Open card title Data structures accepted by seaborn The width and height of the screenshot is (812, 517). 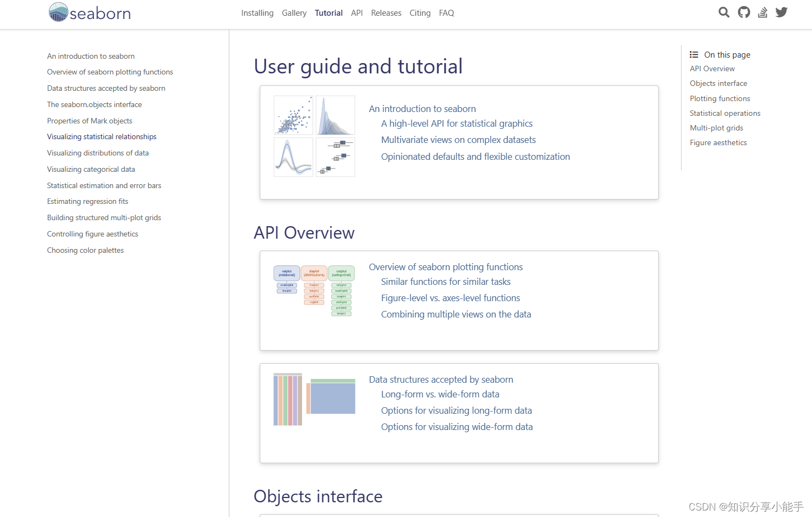(441, 379)
